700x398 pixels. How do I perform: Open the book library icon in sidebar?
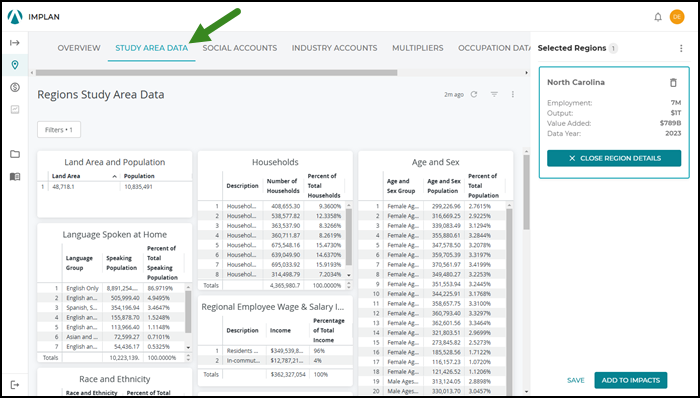pos(15,177)
